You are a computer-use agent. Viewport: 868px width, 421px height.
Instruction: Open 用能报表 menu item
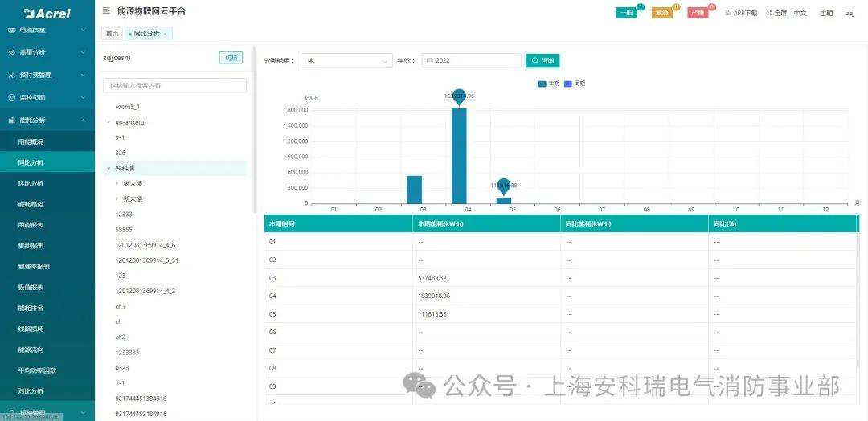tap(47, 225)
